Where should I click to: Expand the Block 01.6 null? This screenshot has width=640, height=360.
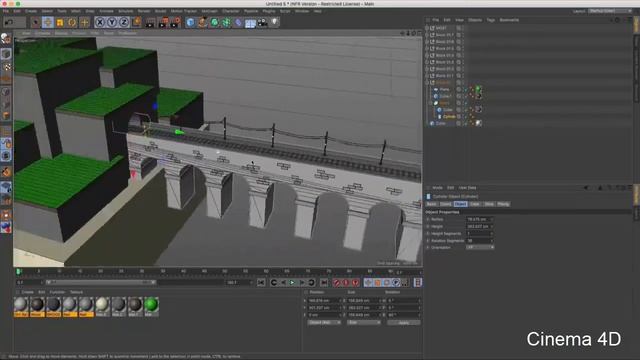click(427, 42)
